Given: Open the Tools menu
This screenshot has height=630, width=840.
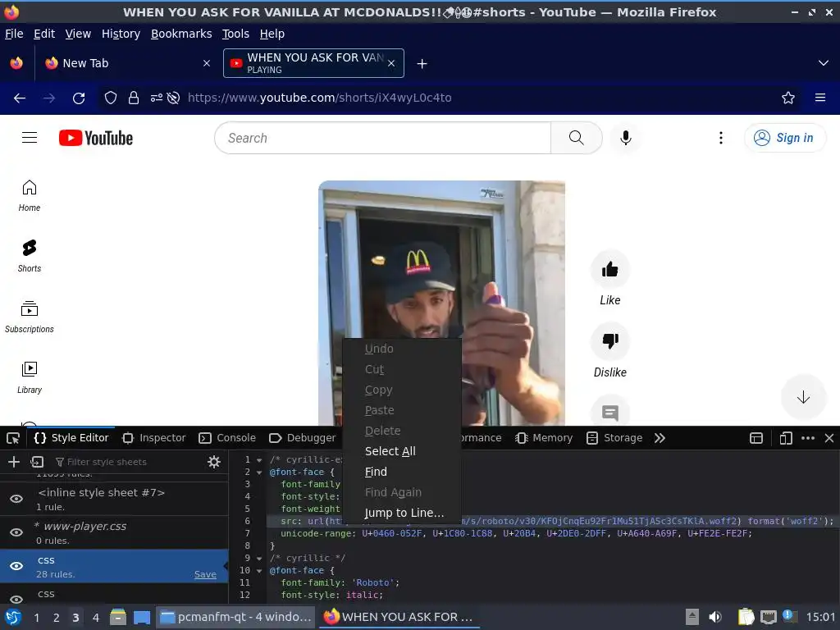Looking at the screenshot, I should (x=235, y=34).
